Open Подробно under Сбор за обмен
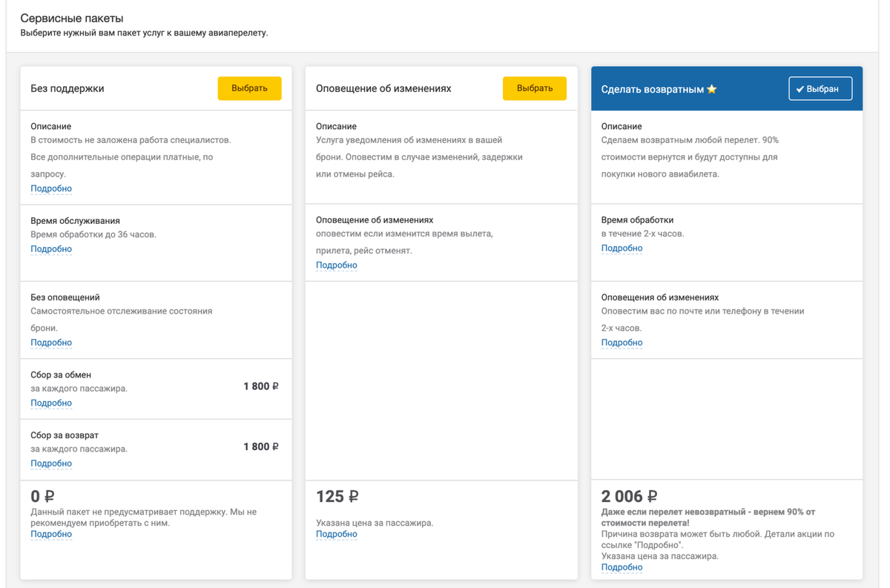The width and height of the screenshot is (890, 588). 51,403
